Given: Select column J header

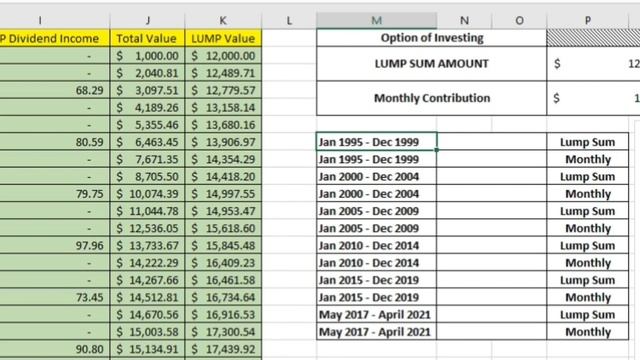Looking at the screenshot, I should coord(147,20).
